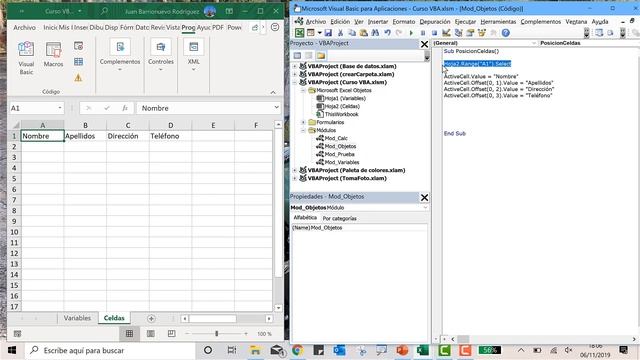Open VBA Help with the blue question icon
Viewport: 640px width, 360px height.
[506, 33]
